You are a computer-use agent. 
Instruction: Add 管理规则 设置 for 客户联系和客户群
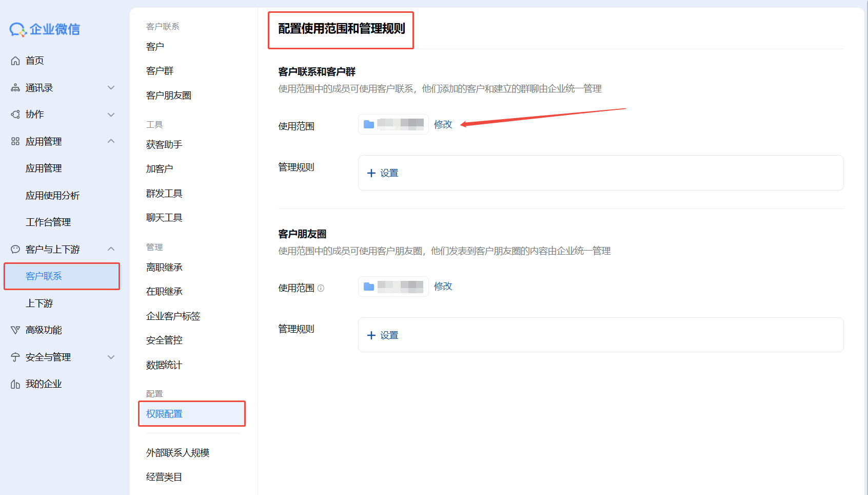pos(383,173)
